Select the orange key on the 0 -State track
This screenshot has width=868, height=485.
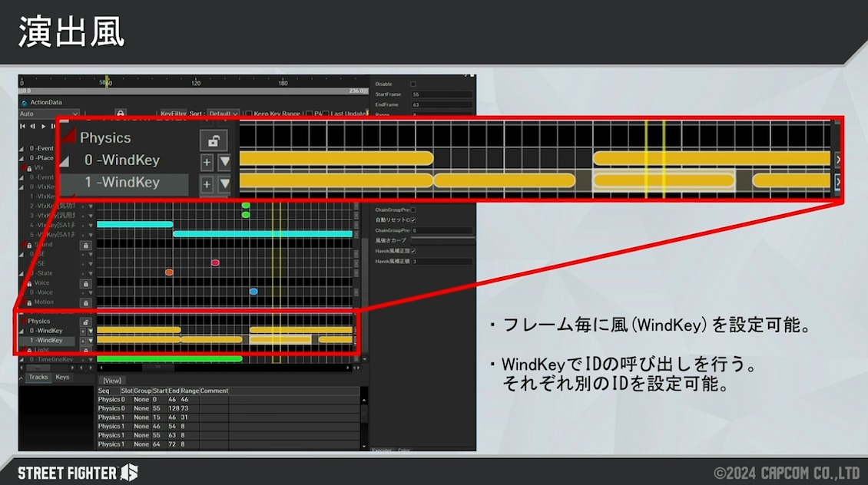click(x=170, y=272)
